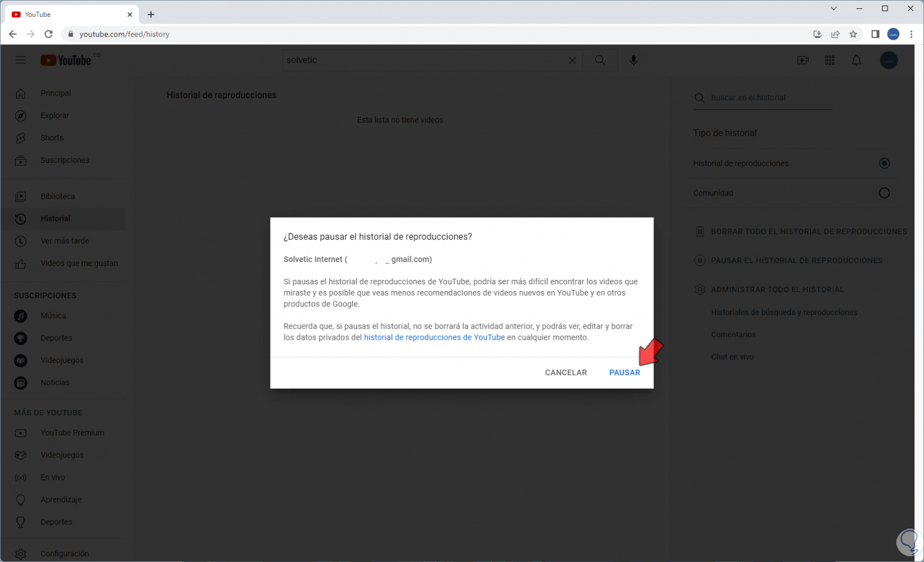Click the Chrome forward arrow
This screenshot has height=562, width=924.
click(x=30, y=34)
